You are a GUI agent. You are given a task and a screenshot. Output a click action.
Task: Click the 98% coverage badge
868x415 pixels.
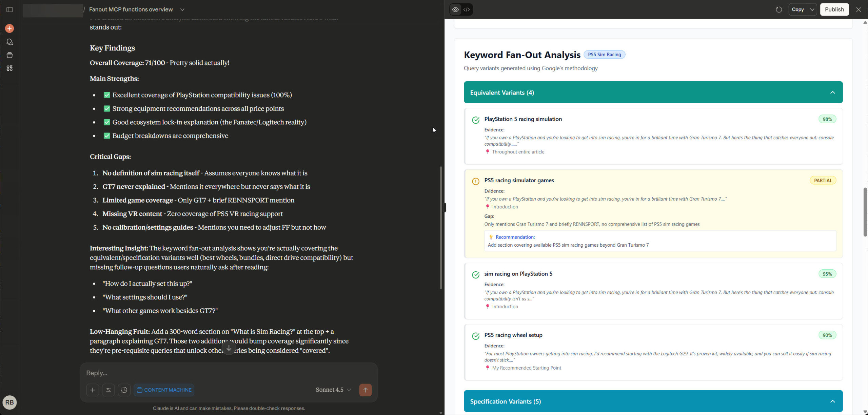pos(827,119)
